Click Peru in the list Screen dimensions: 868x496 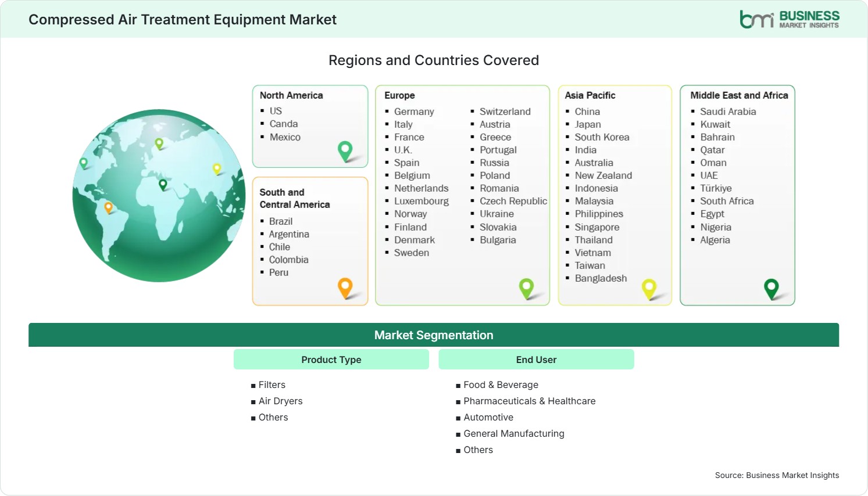point(278,272)
